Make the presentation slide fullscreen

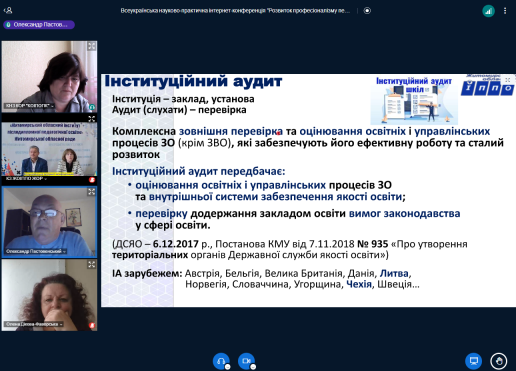point(508,80)
